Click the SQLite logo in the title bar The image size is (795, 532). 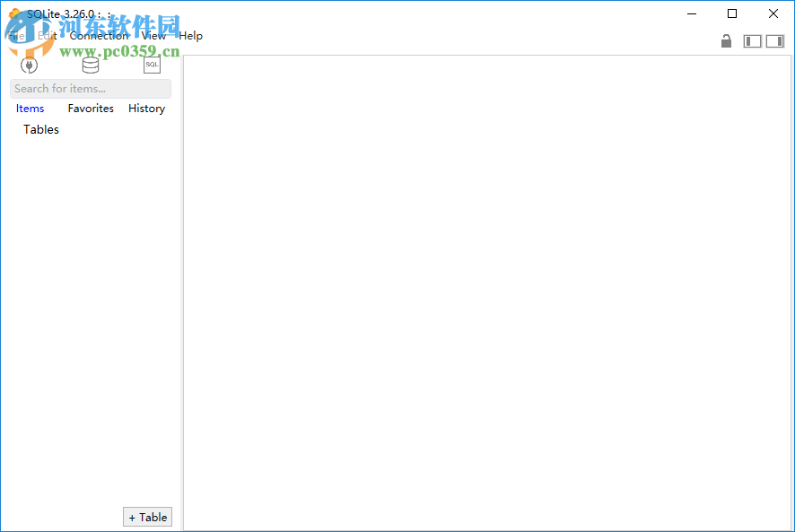pyautogui.click(x=16, y=13)
